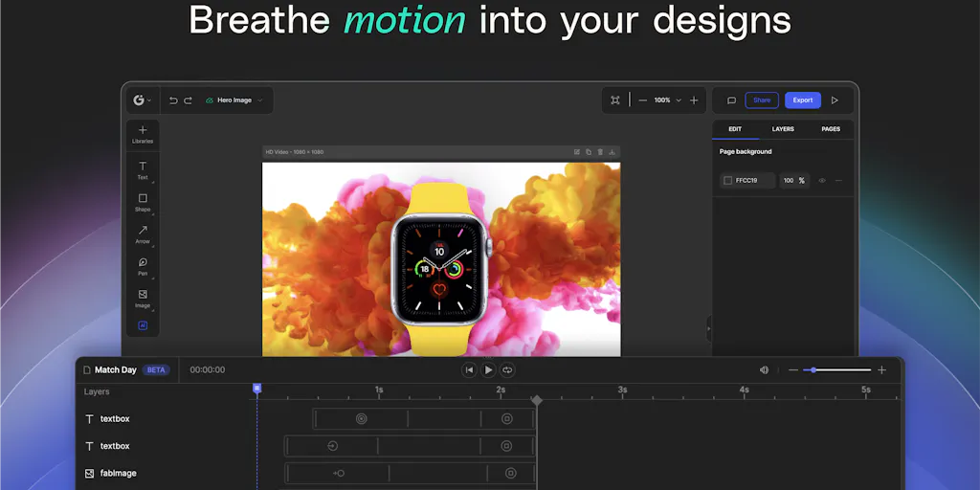
Task: Delete the HD Video frame
Action: click(x=600, y=152)
